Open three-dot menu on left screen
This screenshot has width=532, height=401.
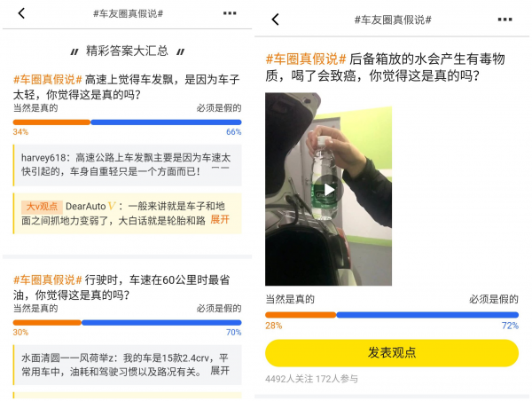pyautogui.click(x=230, y=13)
